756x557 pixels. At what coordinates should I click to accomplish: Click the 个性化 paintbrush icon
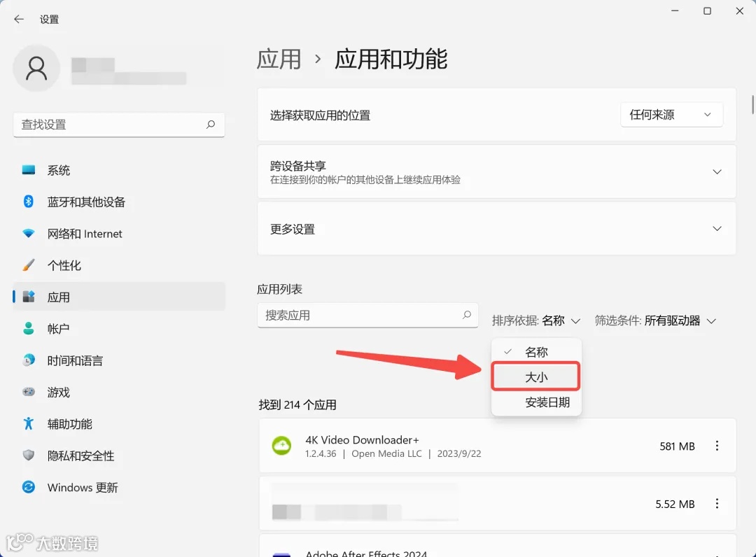click(x=29, y=265)
